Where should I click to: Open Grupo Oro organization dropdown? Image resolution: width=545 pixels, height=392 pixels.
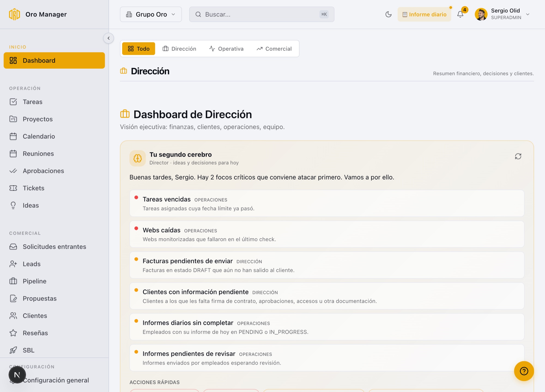(x=151, y=14)
